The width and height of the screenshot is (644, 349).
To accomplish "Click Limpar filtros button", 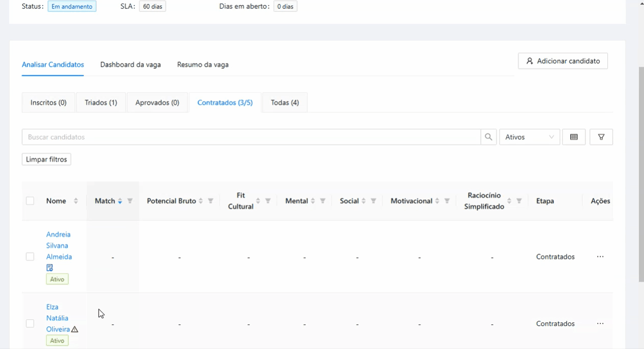I will point(46,159).
